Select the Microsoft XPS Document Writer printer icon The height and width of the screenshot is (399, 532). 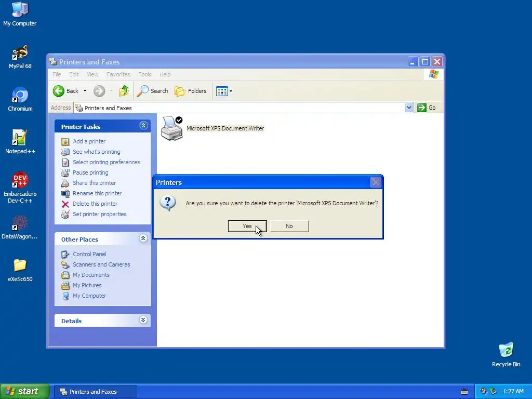(172, 128)
